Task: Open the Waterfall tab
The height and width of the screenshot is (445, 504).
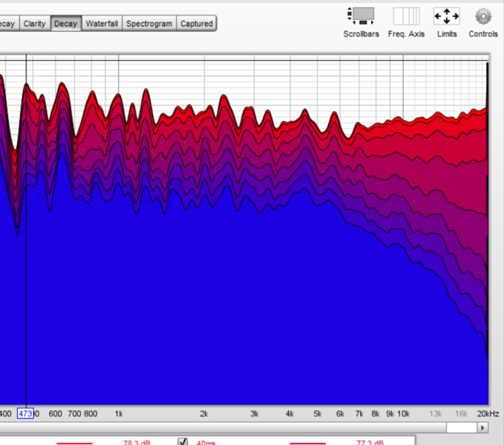Action: point(102,24)
